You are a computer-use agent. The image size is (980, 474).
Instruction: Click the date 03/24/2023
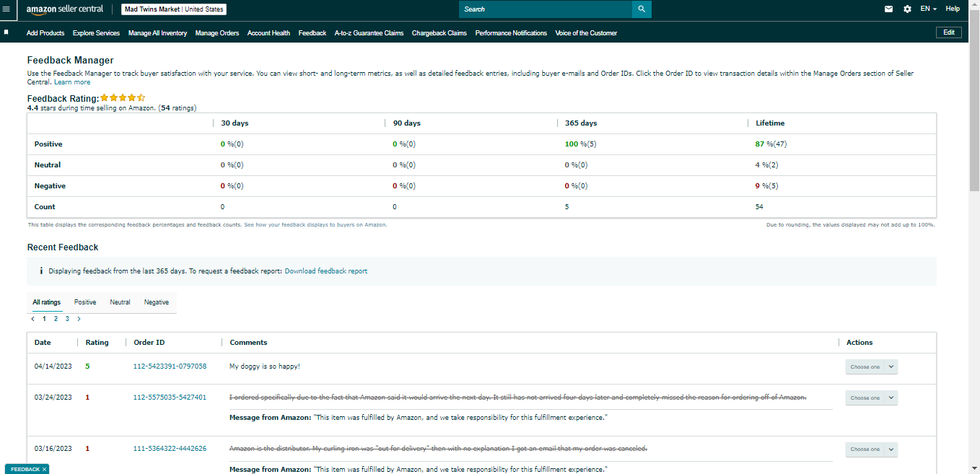53,398
